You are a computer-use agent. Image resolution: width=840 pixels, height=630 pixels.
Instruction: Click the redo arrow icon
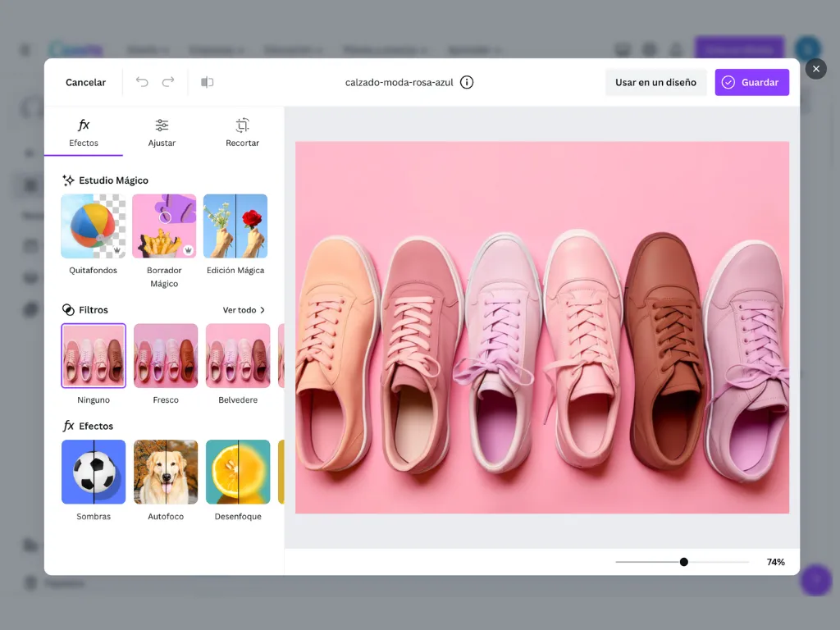click(x=168, y=82)
